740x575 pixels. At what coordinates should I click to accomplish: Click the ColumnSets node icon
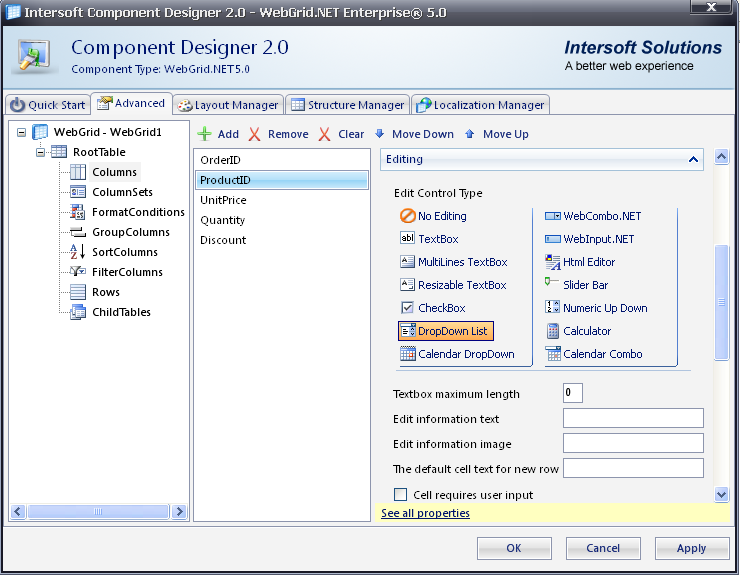coord(78,192)
